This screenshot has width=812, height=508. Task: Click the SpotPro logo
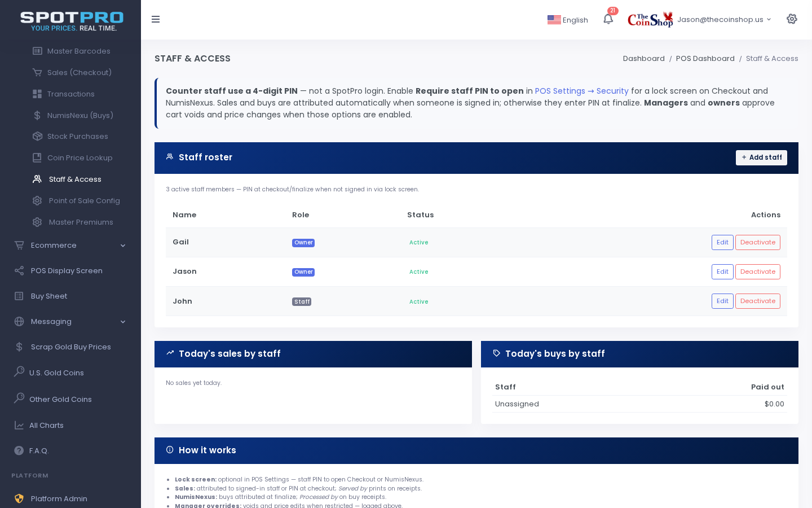[72, 21]
